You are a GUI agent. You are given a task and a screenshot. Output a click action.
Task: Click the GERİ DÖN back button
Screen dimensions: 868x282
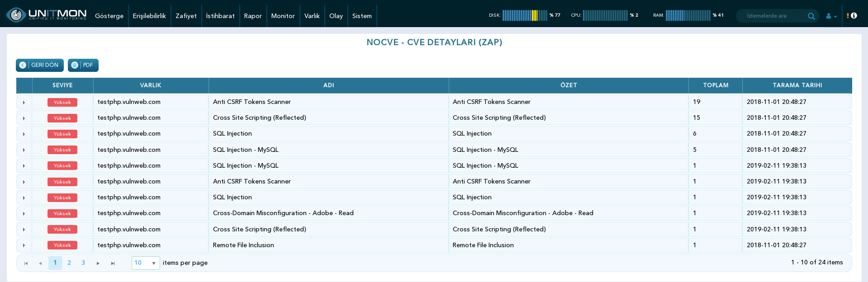click(40, 65)
